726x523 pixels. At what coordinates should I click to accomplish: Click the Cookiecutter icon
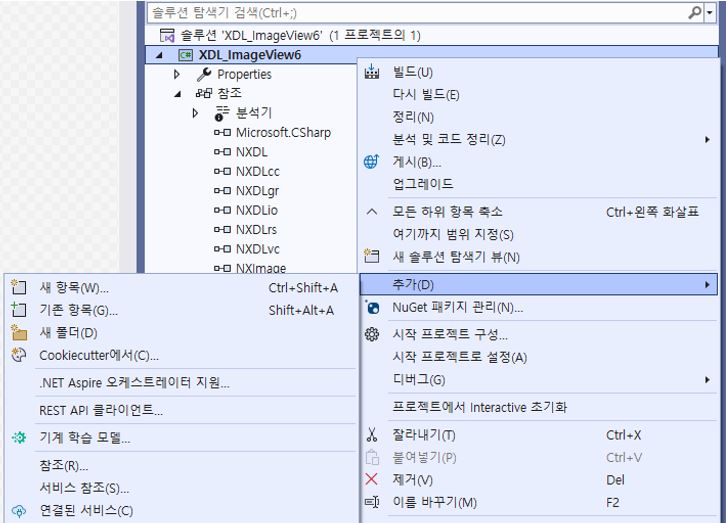click(19, 355)
